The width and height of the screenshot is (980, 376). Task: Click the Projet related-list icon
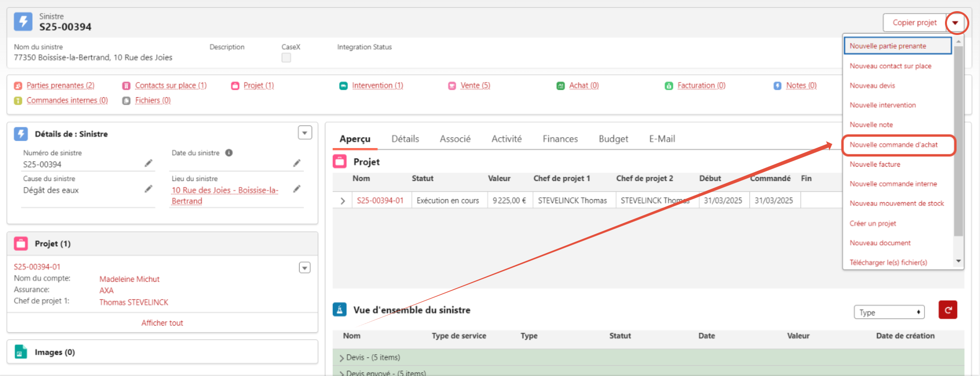tap(235, 86)
